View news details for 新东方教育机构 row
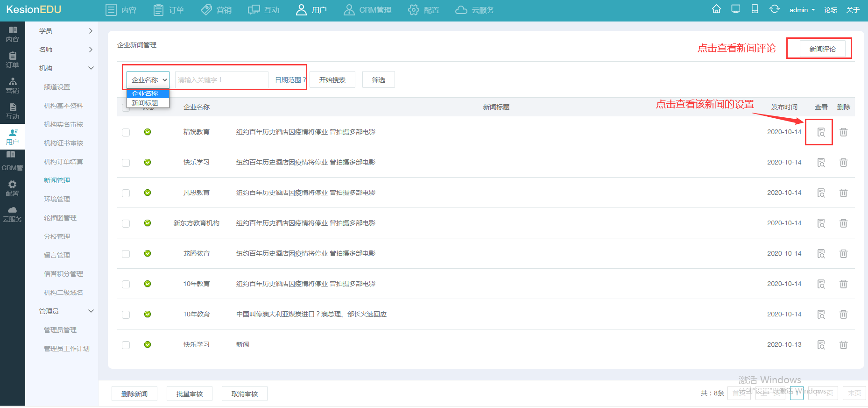 coord(821,223)
